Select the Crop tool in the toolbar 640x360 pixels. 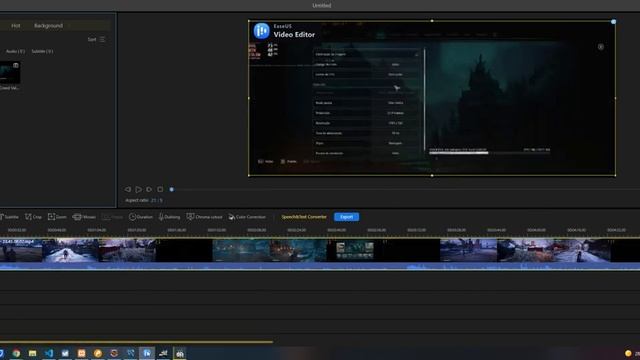(33, 217)
